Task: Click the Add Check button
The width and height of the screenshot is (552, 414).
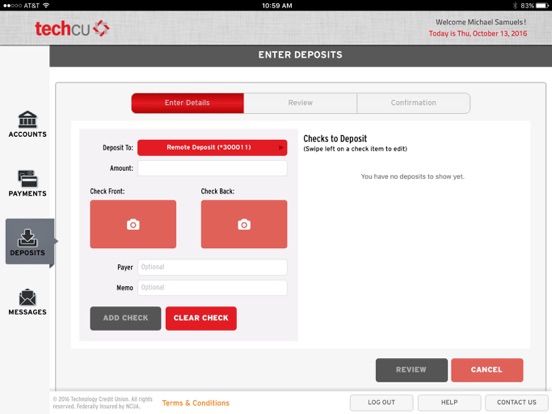Action: pyautogui.click(x=126, y=318)
